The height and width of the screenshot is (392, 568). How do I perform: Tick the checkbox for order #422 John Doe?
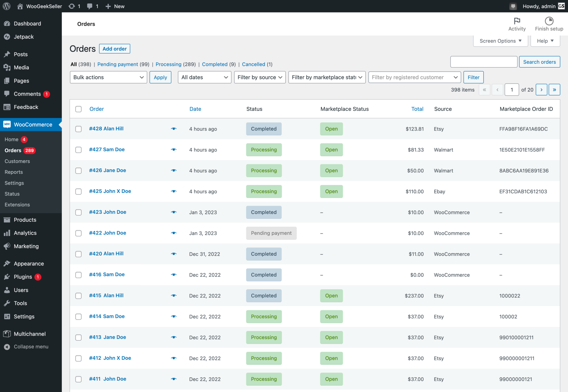(x=78, y=233)
